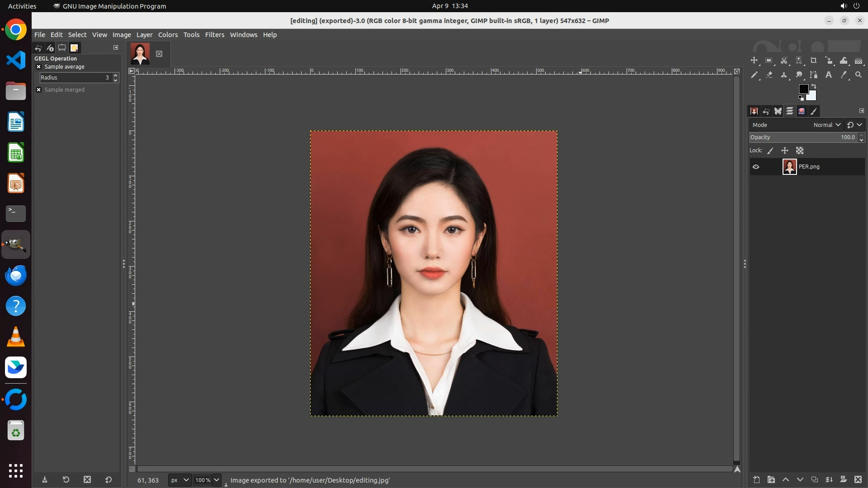Open the px unit dropdown
This screenshot has height=488, width=868.
pyautogui.click(x=180, y=480)
